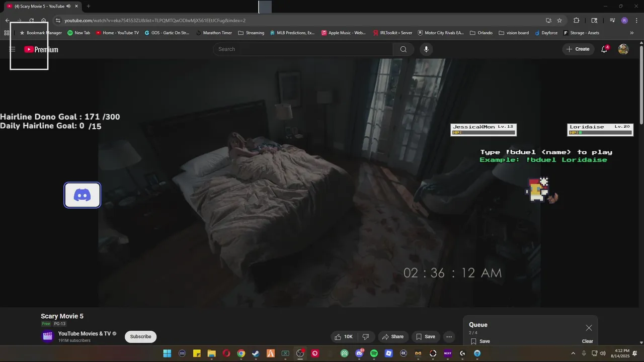Save the queue as playlist

coord(480,341)
